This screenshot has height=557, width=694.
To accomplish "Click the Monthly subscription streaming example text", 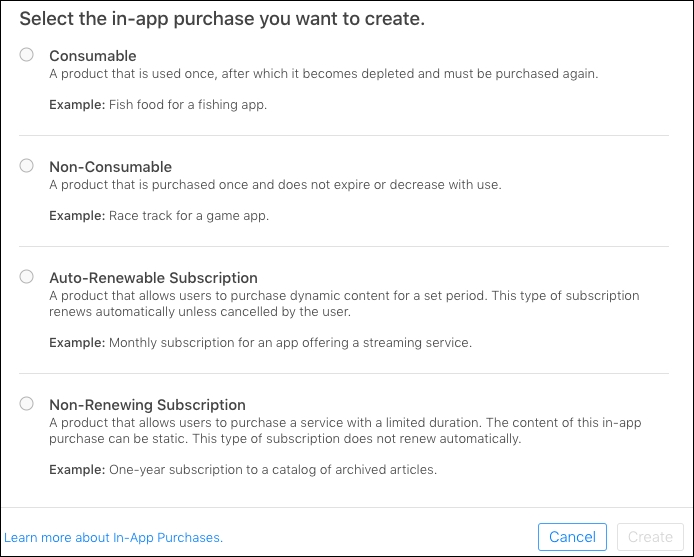I will (260, 342).
